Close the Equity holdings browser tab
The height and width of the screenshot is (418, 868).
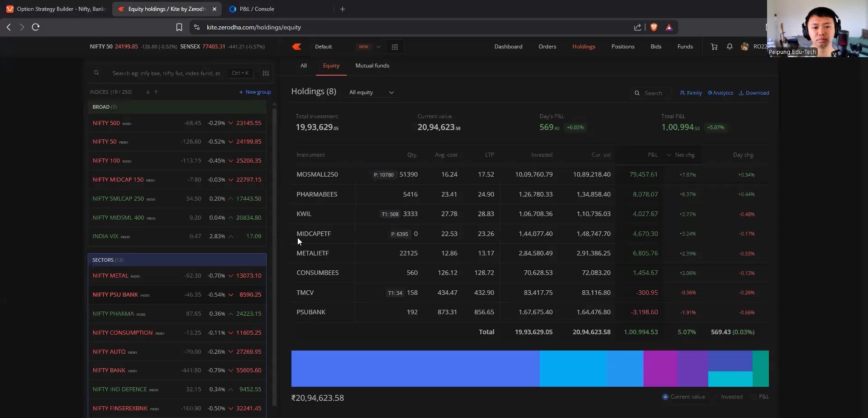[215, 9]
